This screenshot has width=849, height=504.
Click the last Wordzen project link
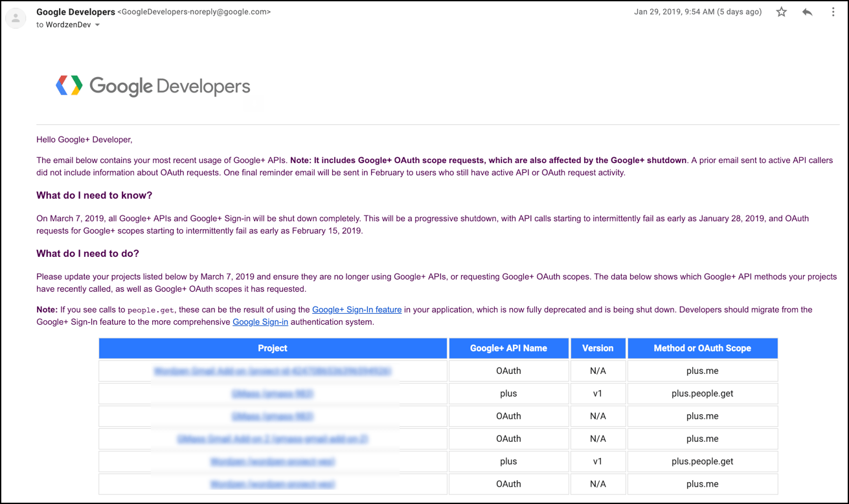[x=272, y=484]
